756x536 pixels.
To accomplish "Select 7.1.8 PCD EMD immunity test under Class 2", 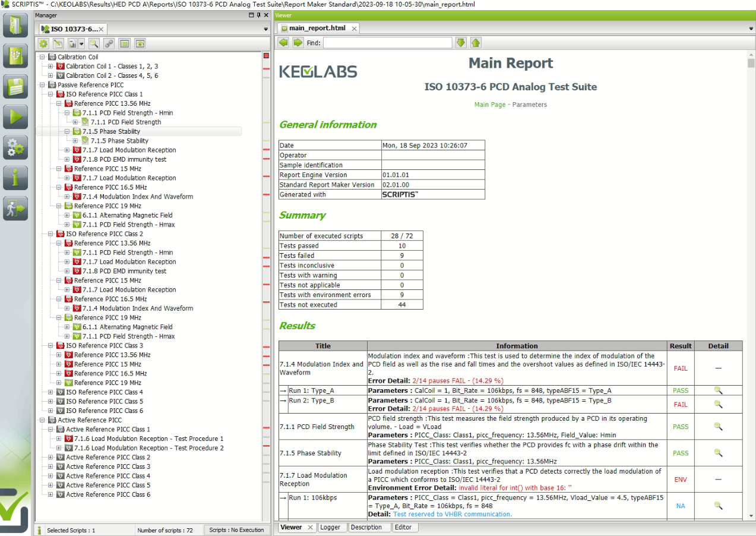I will 124,271.
